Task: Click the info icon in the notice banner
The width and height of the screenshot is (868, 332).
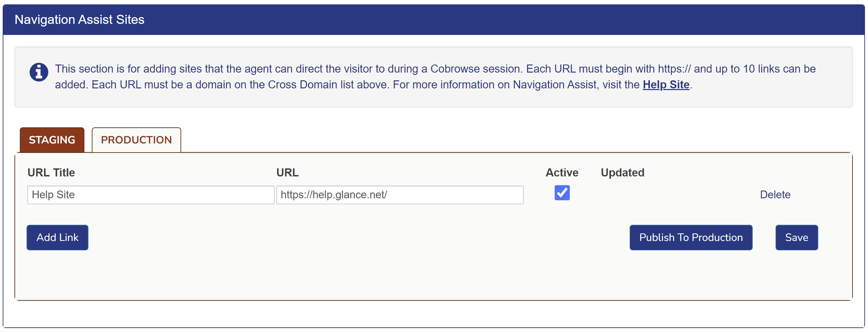Action: [39, 72]
